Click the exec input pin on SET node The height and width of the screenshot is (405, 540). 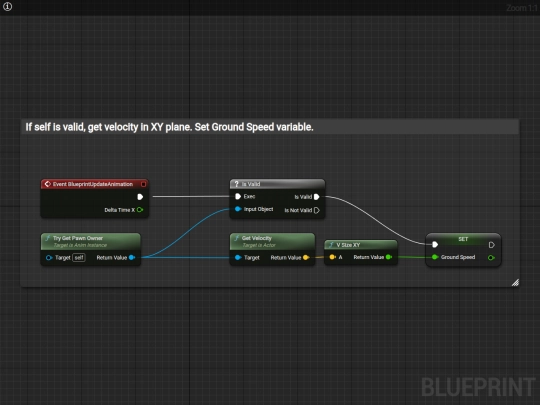coord(435,245)
